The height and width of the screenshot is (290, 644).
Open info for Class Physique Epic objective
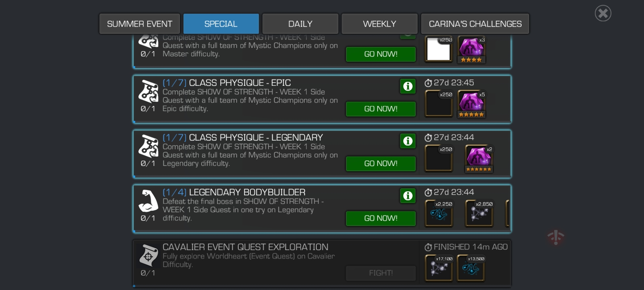coord(408,86)
